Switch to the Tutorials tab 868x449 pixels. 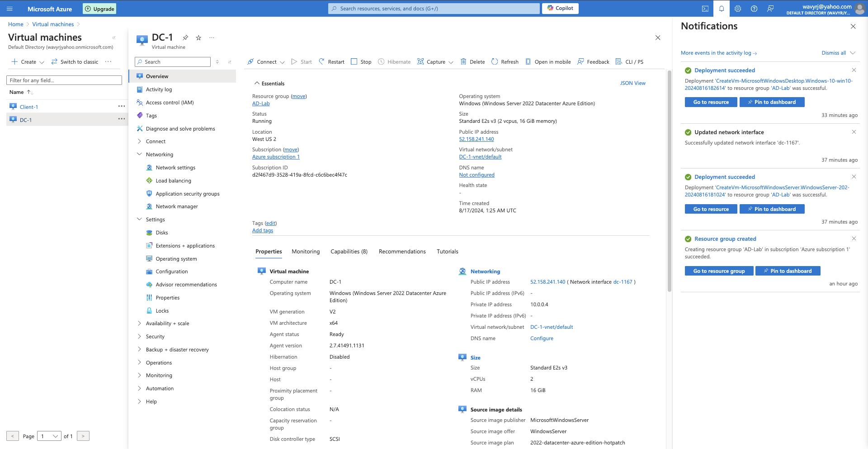pyautogui.click(x=448, y=252)
